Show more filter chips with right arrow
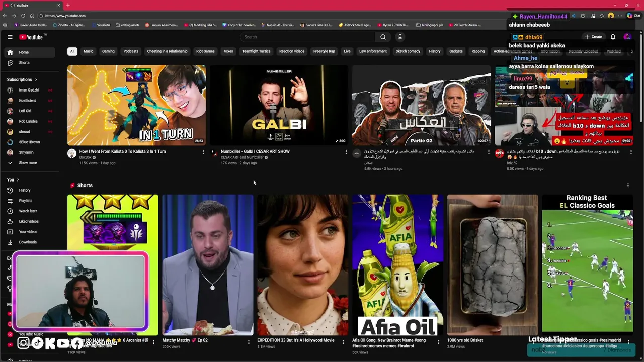Image resolution: width=644 pixels, height=362 pixels. [632, 51]
